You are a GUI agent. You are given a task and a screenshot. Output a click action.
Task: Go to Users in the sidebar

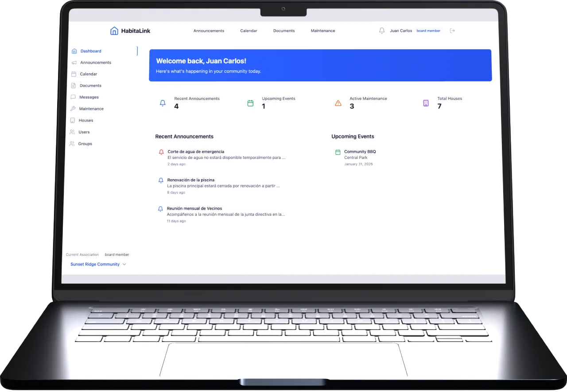pyautogui.click(x=84, y=132)
